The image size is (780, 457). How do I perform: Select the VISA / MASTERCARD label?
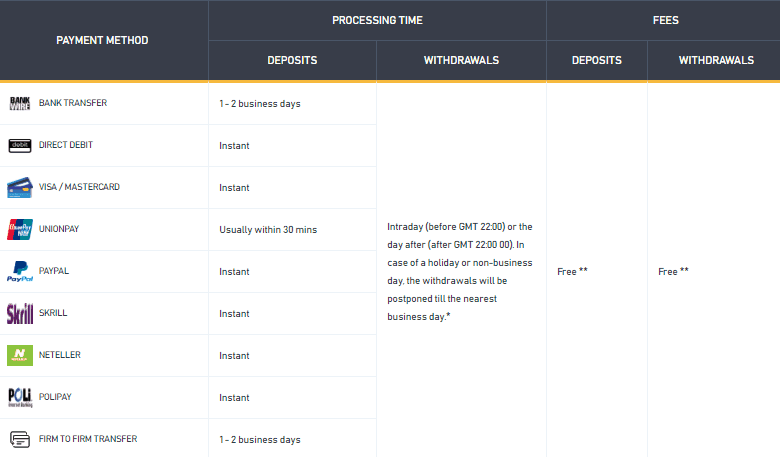tap(79, 187)
